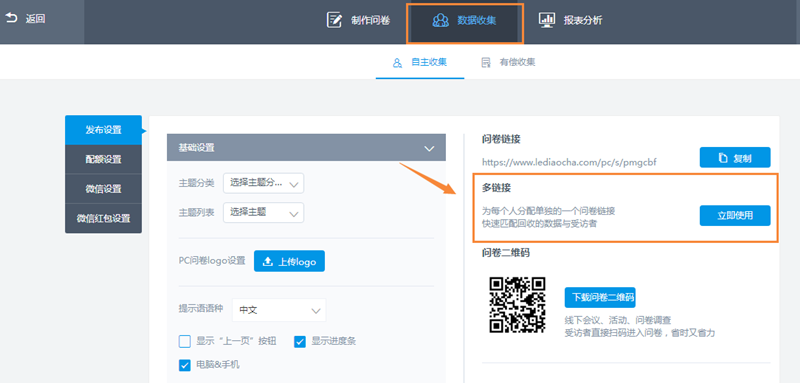Open 微信设置 in the sidebar

[x=104, y=189]
